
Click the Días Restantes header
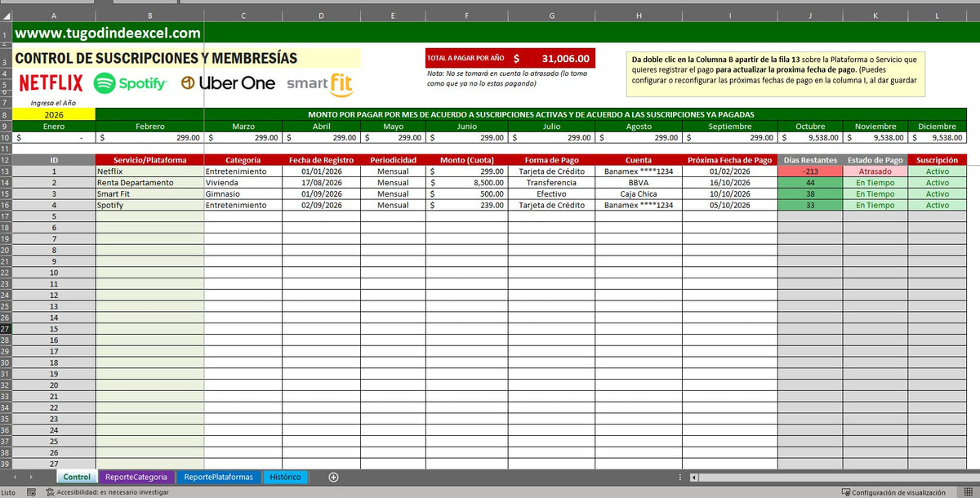click(x=810, y=160)
